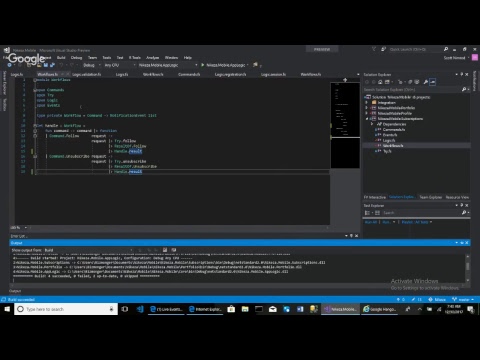Open the Team menu

tap(92, 58)
